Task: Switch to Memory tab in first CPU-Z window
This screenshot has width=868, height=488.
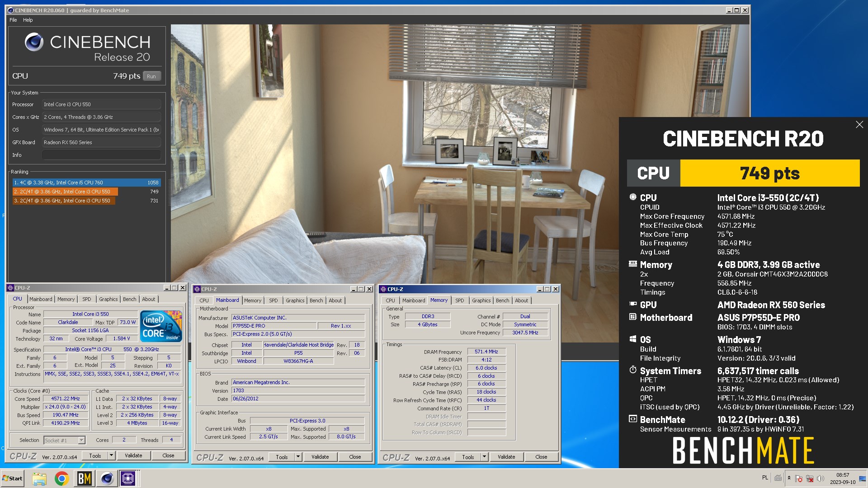Action: 66,299
